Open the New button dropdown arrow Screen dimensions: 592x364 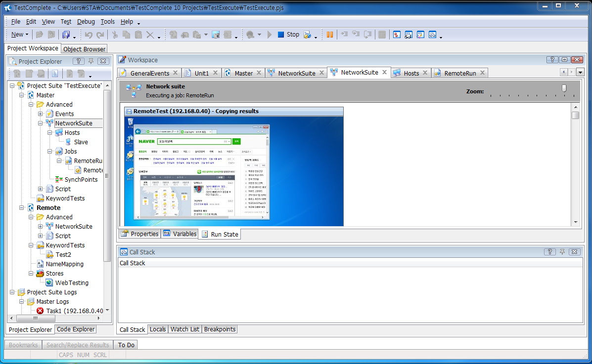tap(27, 35)
